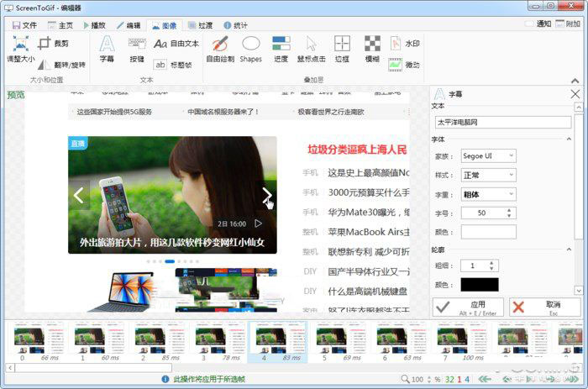This screenshot has height=389, width=588.
Task: Click the 附加 (Extras) button
Action: point(568,24)
